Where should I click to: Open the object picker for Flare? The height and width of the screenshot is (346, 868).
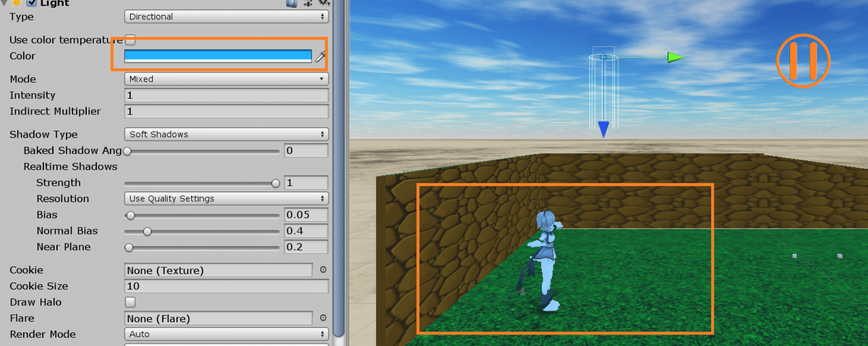pyautogui.click(x=323, y=318)
